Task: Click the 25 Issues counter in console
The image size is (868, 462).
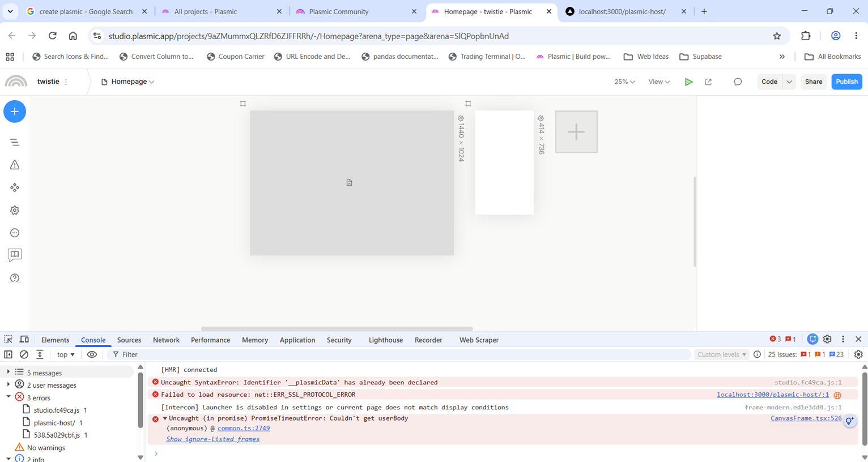Action: (806, 354)
